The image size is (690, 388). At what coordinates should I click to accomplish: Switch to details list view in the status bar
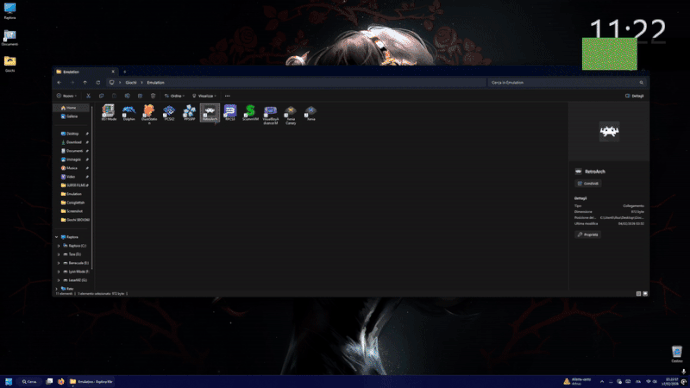[x=639, y=293]
